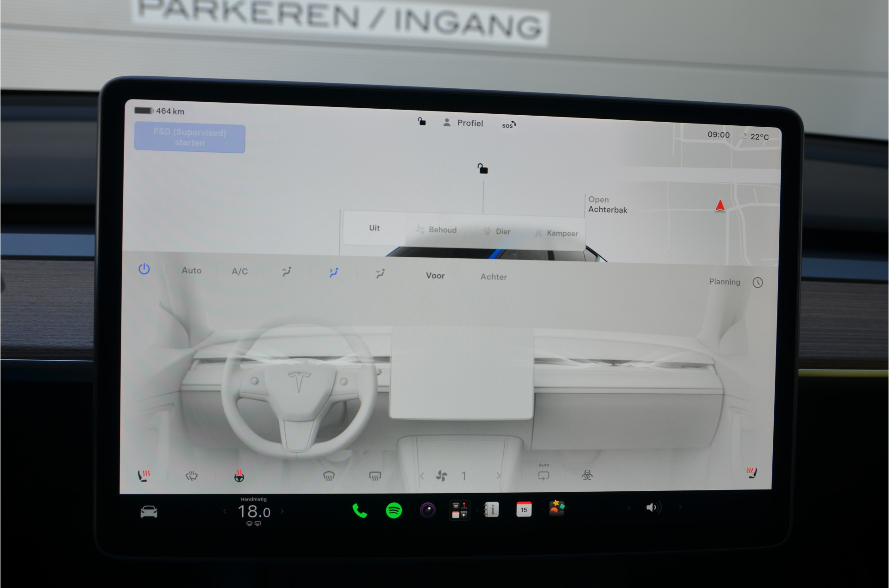
Task: Toggle passenger seat heater icon
Action: [752, 473]
